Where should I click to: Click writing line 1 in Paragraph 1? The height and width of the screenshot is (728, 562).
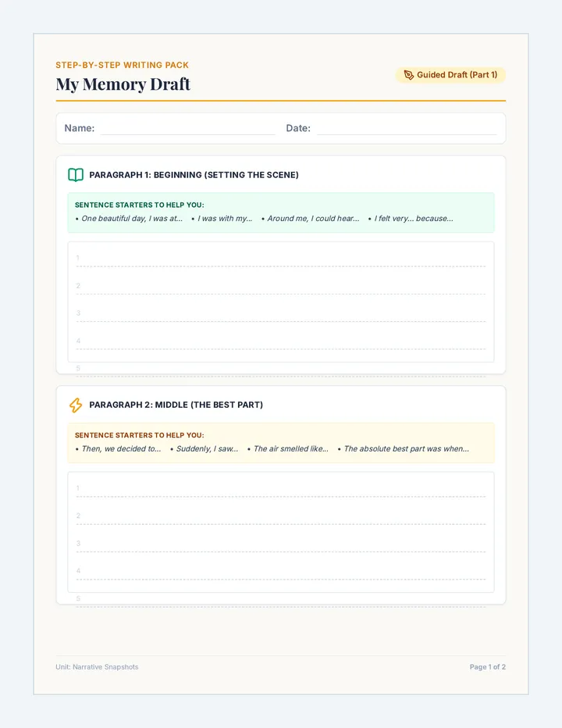(281, 259)
